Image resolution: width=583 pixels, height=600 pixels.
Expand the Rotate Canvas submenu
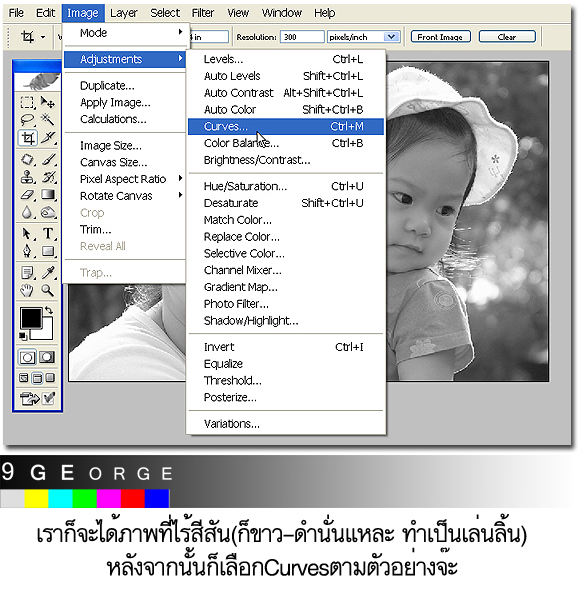point(125,196)
